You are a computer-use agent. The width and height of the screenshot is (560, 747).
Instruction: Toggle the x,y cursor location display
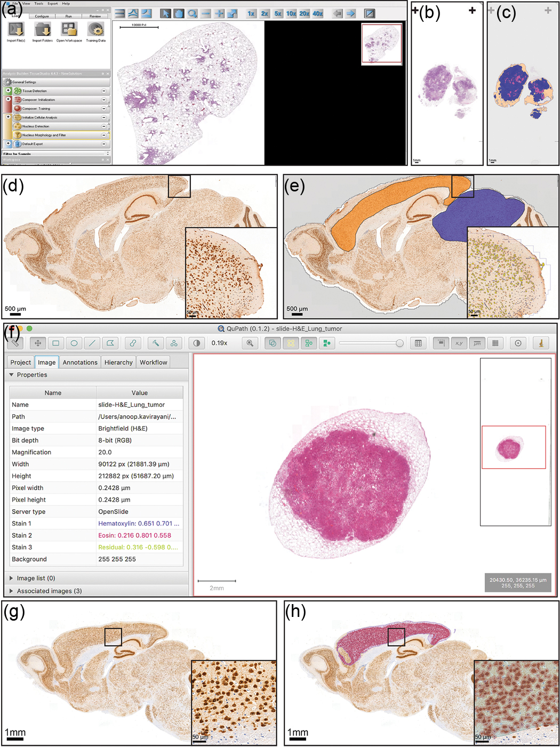pyautogui.click(x=459, y=343)
